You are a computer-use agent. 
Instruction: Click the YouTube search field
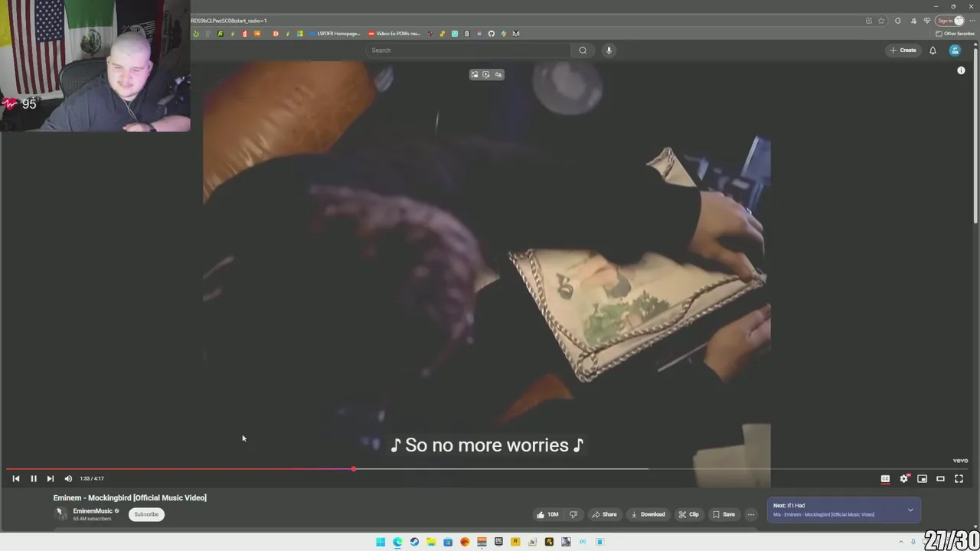[468, 51]
